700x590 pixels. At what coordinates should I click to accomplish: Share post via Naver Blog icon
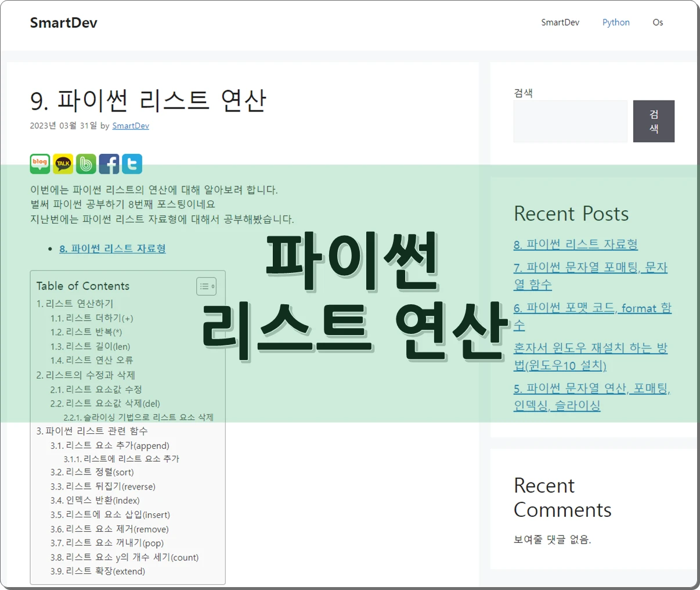(39, 164)
